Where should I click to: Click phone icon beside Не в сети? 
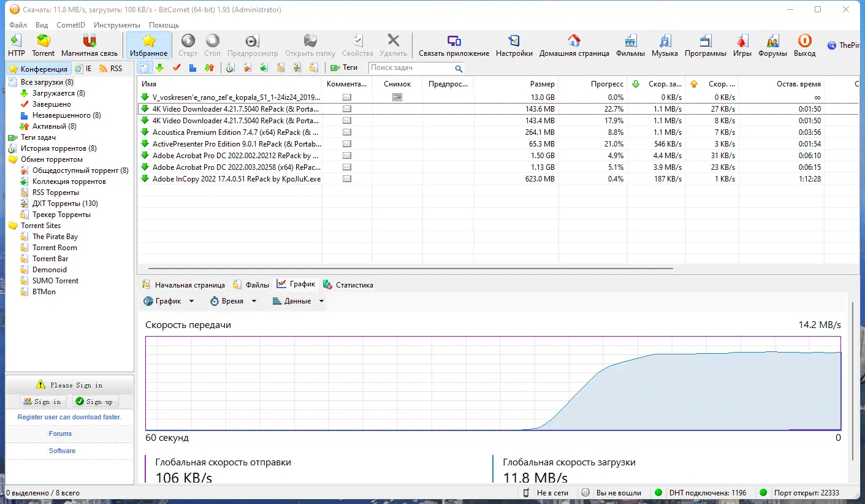click(x=526, y=492)
